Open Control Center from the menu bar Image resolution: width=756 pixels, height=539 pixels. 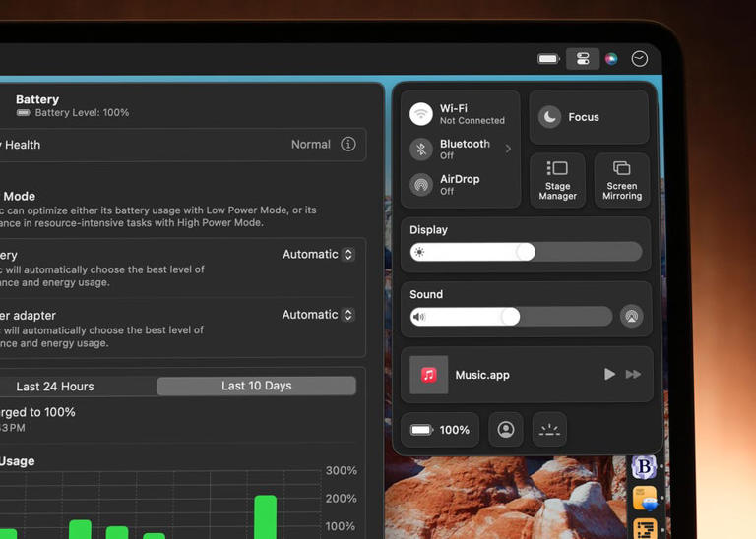[x=583, y=59]
